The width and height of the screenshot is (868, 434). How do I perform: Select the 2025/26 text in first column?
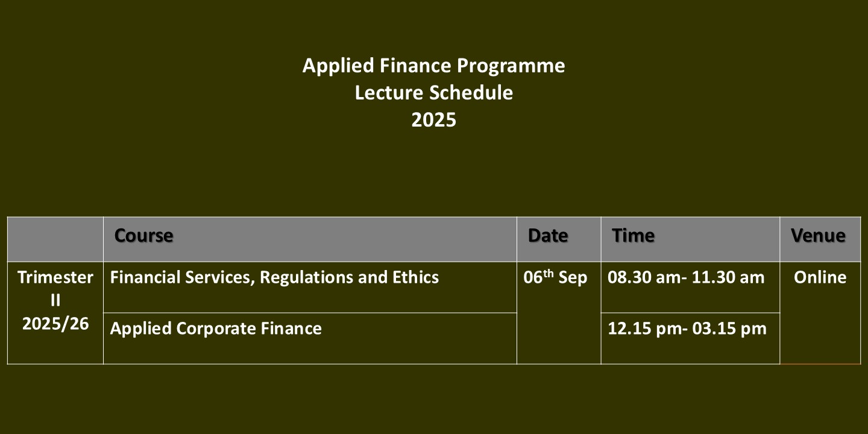[x=55, y=324]
